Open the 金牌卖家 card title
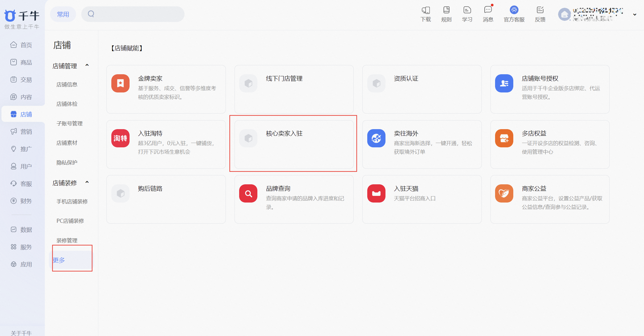Image resolution: width=644 pixels, height=336 pixels. coord(150,79)
